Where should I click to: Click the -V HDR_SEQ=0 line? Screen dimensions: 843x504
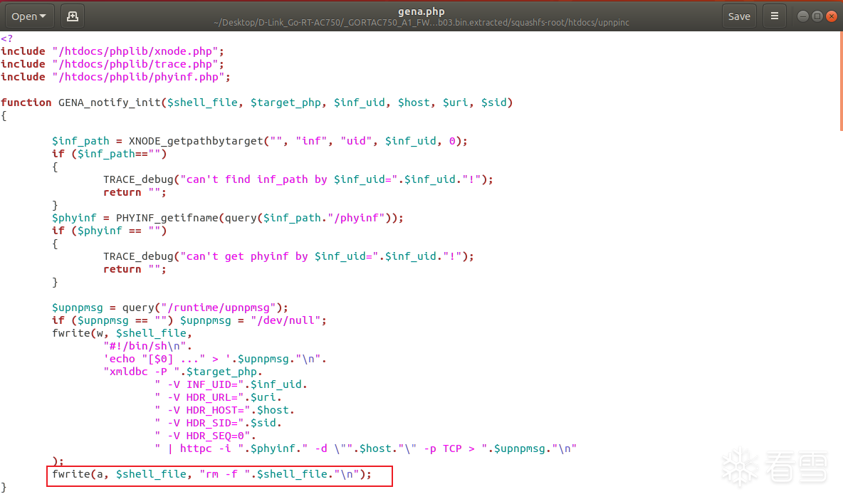click(x=205, y=436)
